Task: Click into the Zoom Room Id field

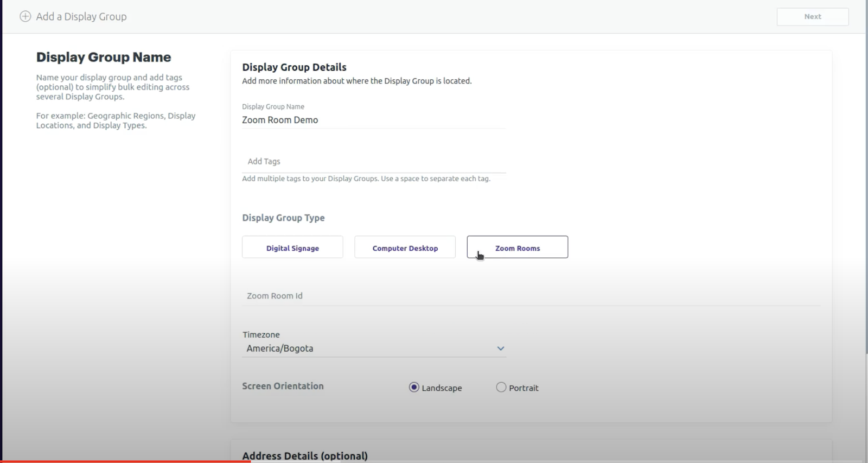Action: pos(531,296)
